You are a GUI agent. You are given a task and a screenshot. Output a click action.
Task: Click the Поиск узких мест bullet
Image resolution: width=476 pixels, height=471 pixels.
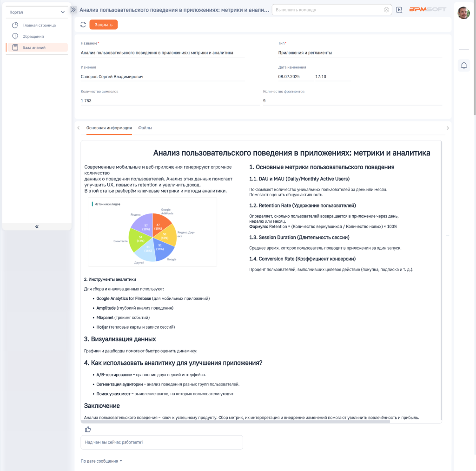[x=165, y=394]
